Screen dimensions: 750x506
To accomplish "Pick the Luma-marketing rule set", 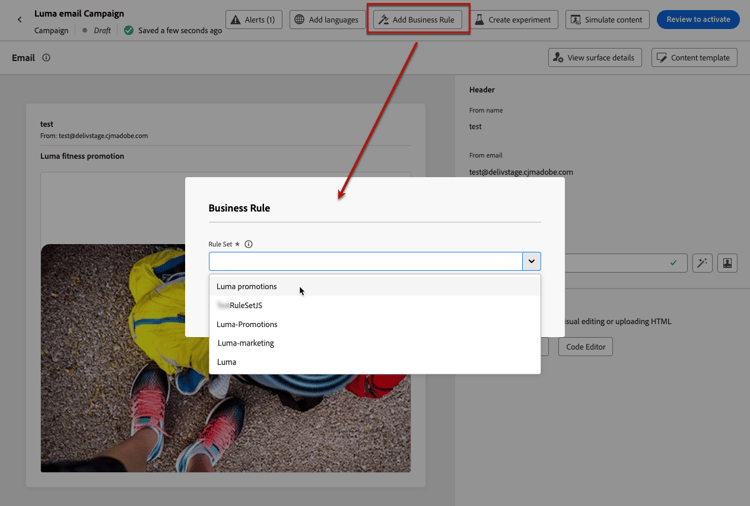I will 375,343.
